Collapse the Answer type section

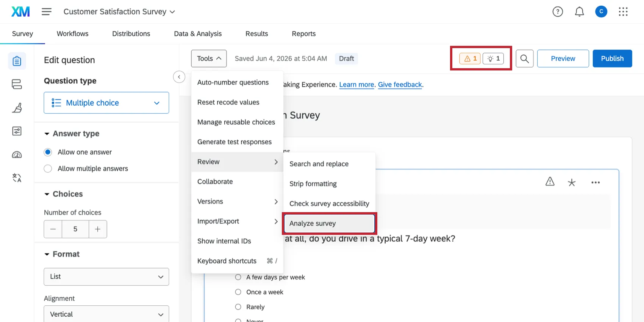point(72,134)
